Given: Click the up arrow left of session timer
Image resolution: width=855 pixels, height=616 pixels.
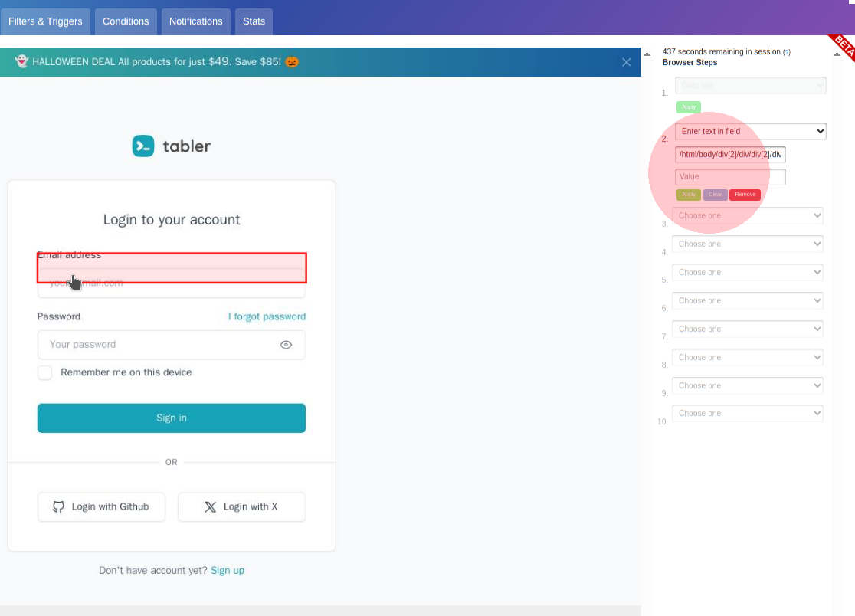Looking at the screenshot, I should (647, 54).
